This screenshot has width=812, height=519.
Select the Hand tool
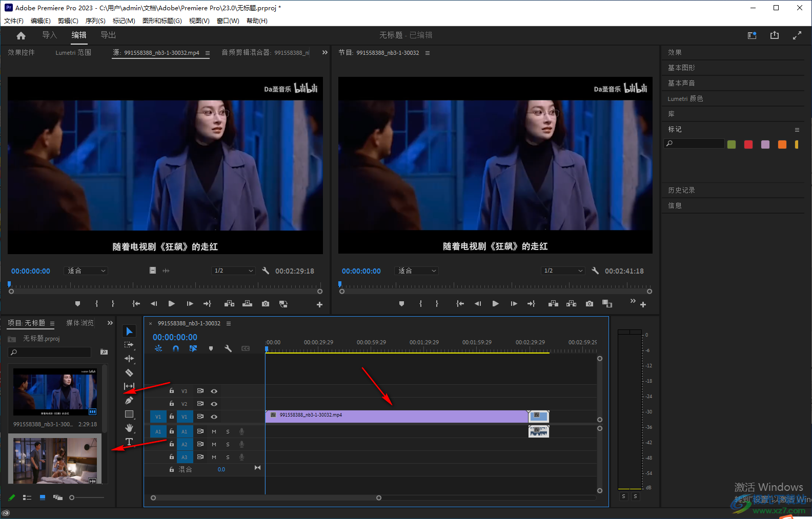[129, 428]
